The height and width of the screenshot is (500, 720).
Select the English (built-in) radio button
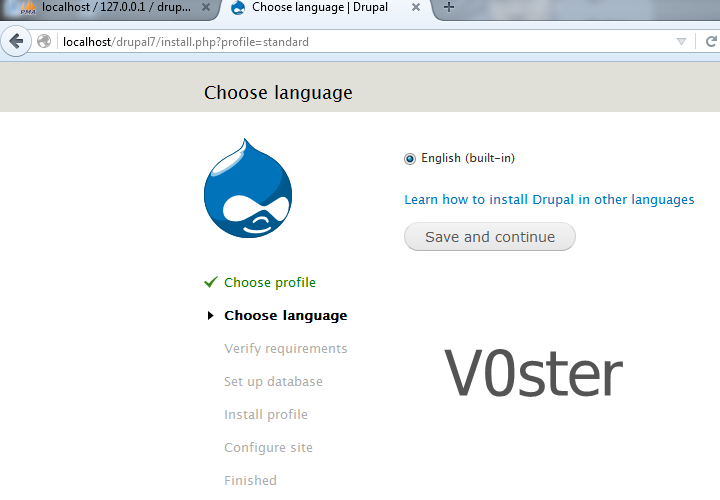pyautogui.click(x=410, y=159)
